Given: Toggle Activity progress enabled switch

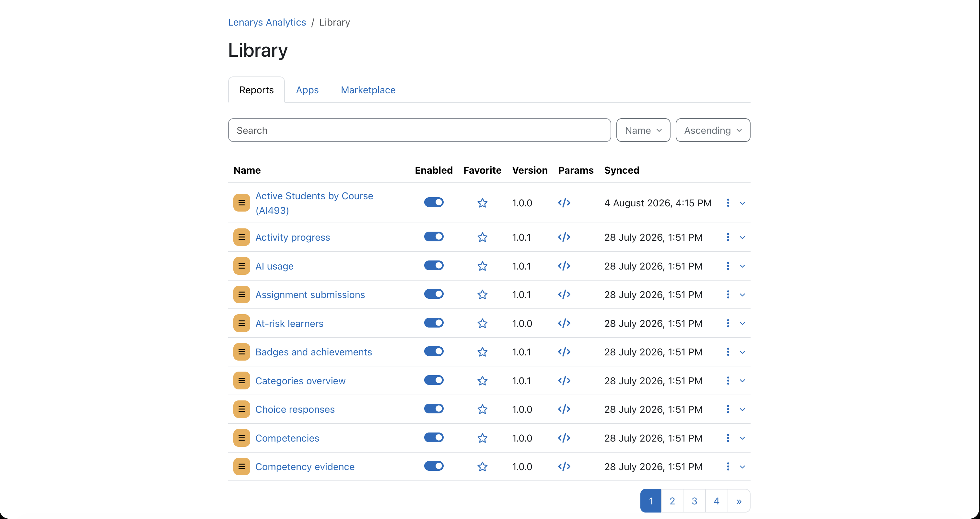Looking at the screenshot, I should point(434,236).
